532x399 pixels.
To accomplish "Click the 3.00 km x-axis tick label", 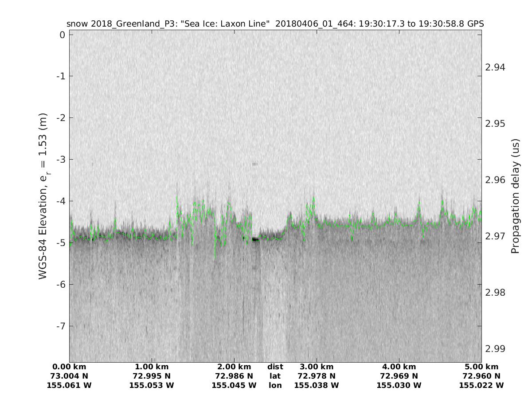I will coord(317,367).
